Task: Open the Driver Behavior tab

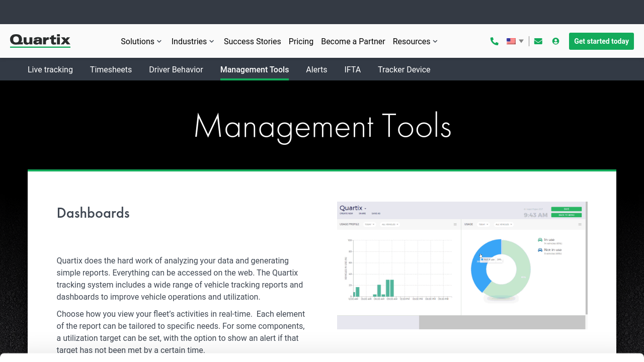Action: (x=176, y=69)
